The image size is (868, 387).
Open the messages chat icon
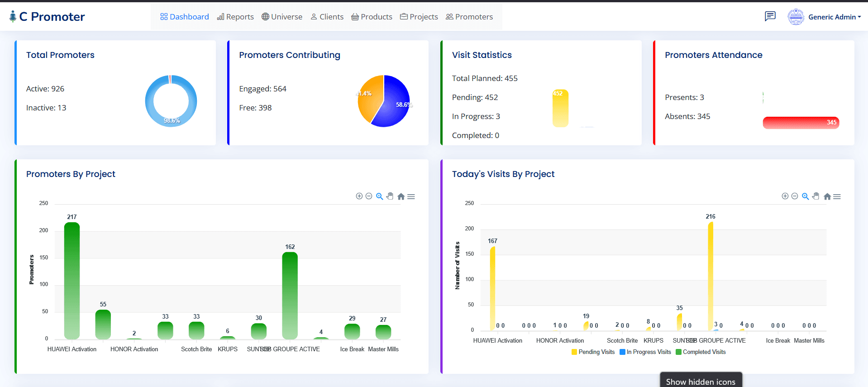[x=770, y=17]
